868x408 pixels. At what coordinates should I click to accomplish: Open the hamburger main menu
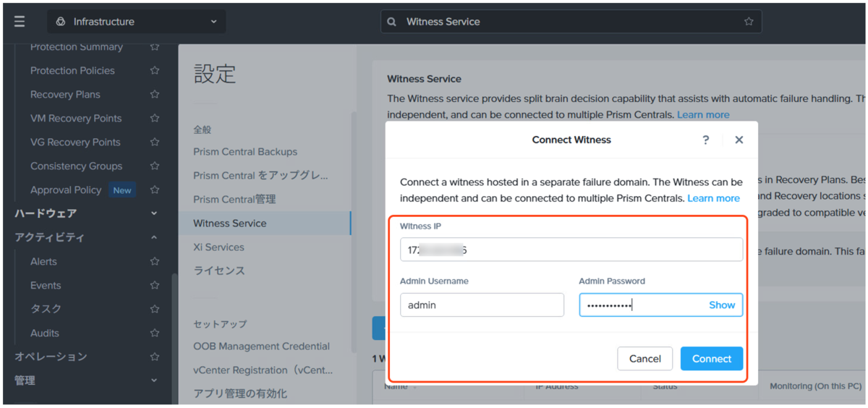click(20, 22)
